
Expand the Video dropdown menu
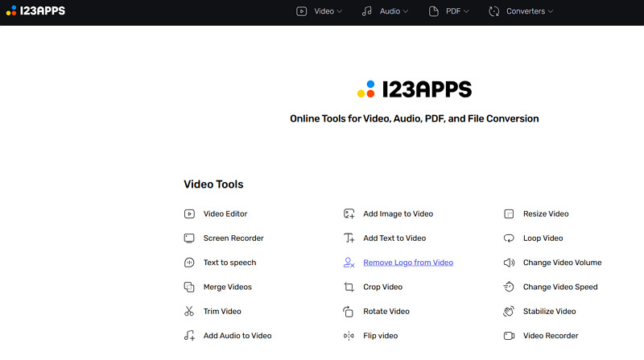pos(320,11)
